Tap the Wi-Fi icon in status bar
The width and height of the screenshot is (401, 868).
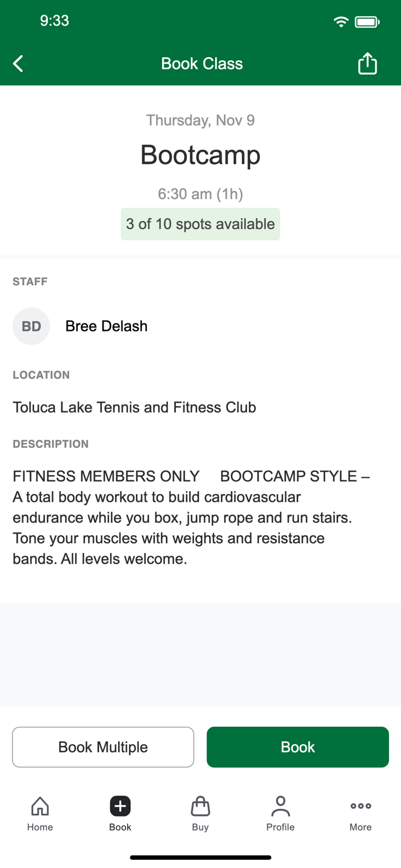click(x=341, y=21)
